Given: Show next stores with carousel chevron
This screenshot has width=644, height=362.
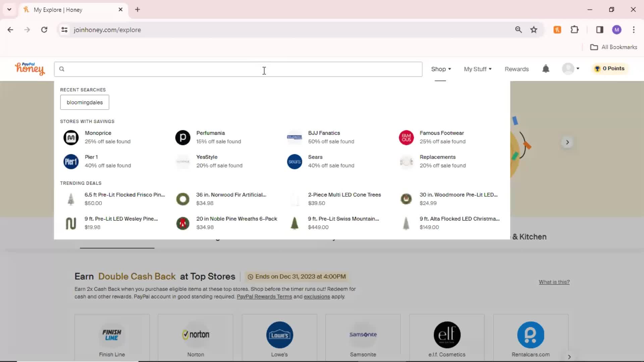Looking at the screenshot, I should click(x=569, y=357).
